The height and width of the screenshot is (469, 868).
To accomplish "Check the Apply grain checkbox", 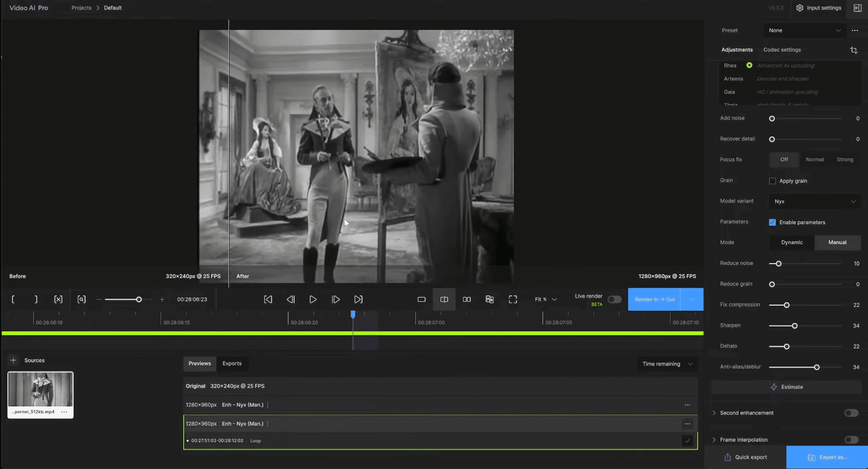I will coord(772,181).
